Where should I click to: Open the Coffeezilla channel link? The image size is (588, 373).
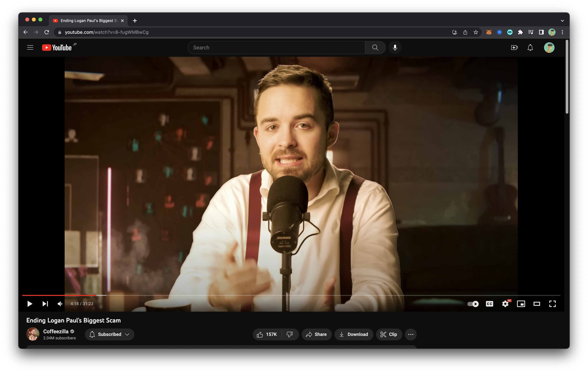pos(56,331)
